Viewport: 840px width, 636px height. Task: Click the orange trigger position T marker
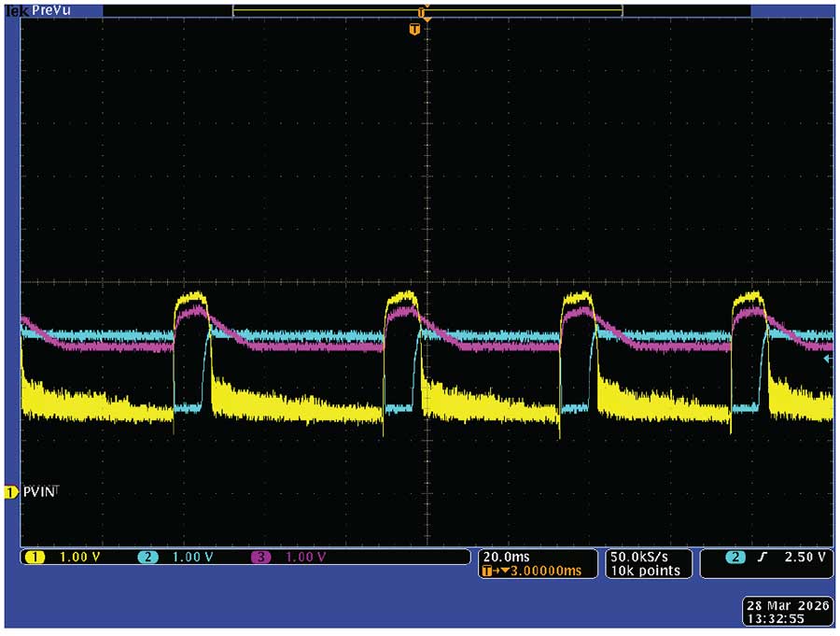coord(414,30)
